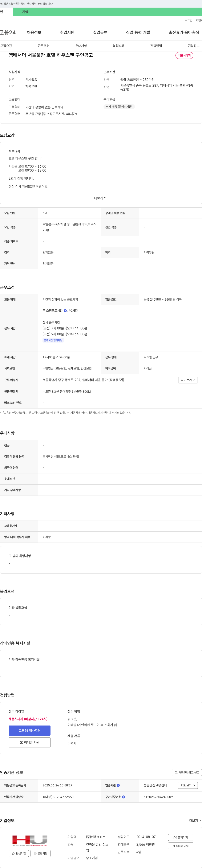Select the 모집 인원 value 3명
This screenshot has height=868, width=202.
pyautogui.click(x=45, y=213)
